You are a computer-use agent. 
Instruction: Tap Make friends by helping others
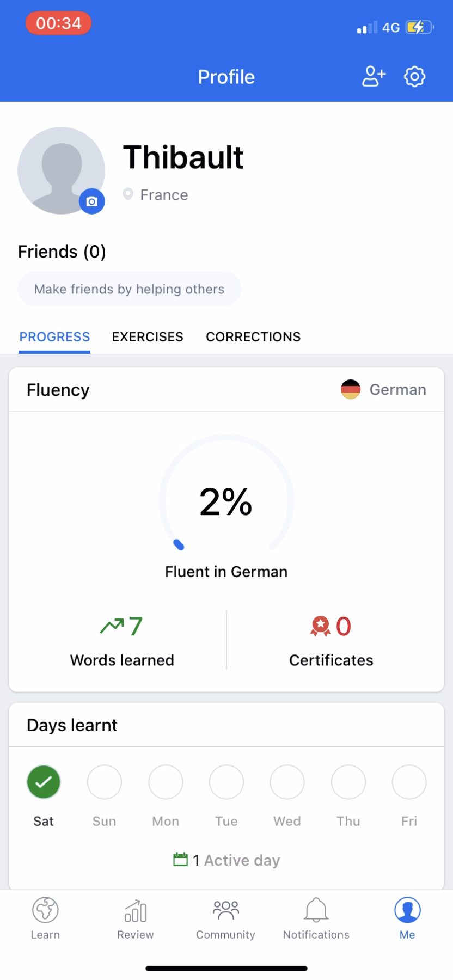pyautogui.click(x=130, y=289)
